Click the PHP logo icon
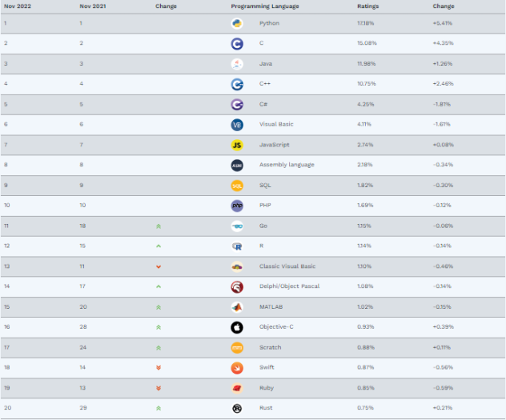The width and height of the screenshot is (506, 420). [x=237, y=206]
